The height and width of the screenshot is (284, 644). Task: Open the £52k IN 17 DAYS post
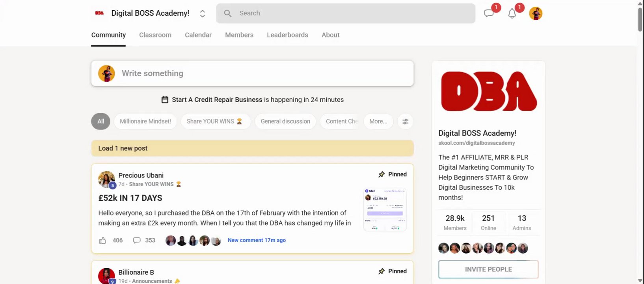pyautogui.click(x=130, y=198)
